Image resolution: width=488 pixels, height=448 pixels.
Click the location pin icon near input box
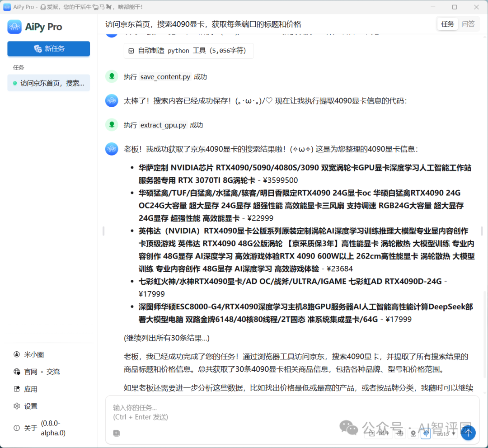412,434
